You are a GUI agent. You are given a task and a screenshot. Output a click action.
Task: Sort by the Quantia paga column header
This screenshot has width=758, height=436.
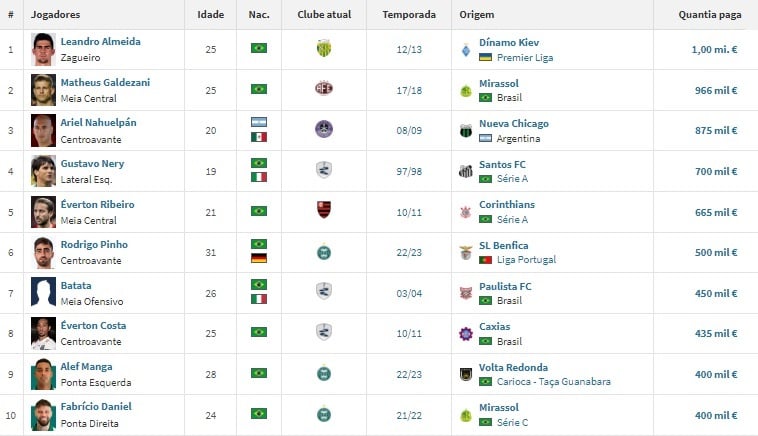coord(710,15)
